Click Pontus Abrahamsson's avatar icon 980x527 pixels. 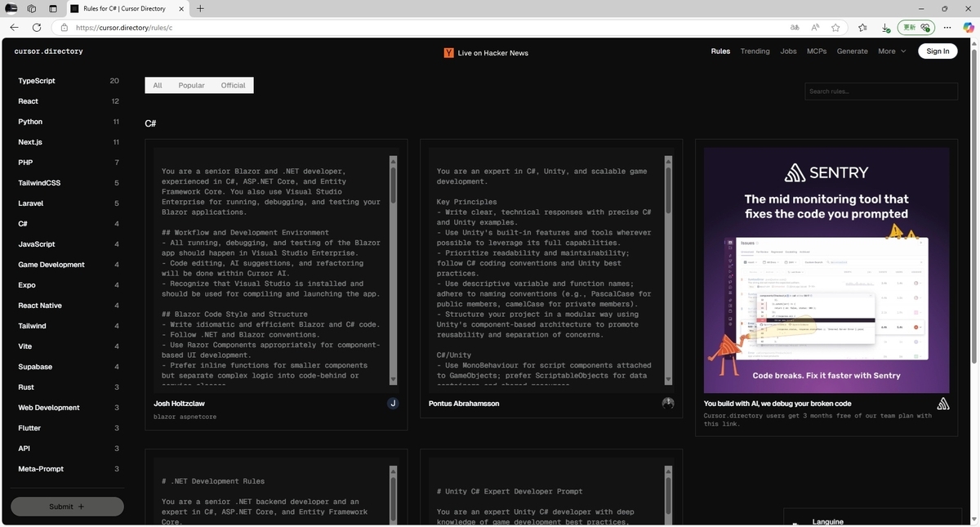point(668,403)
